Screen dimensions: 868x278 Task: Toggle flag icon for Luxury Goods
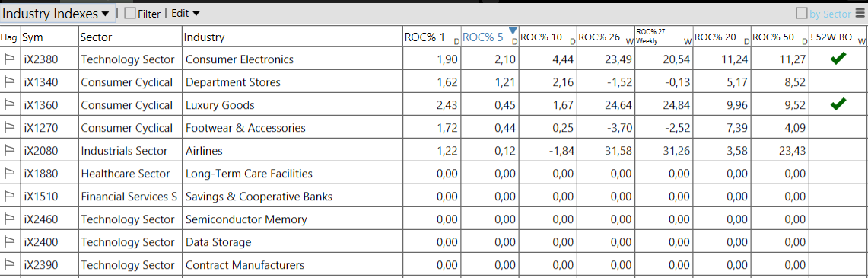tap(9, 105)
